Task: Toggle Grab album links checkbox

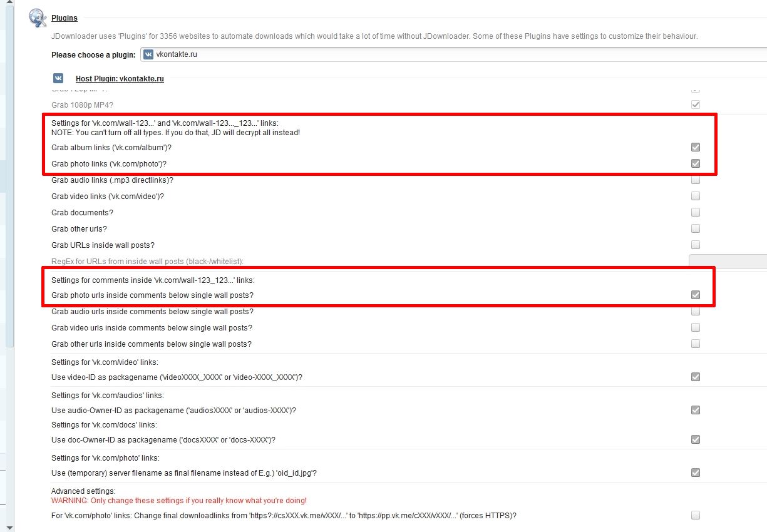Action: [695, 147]
